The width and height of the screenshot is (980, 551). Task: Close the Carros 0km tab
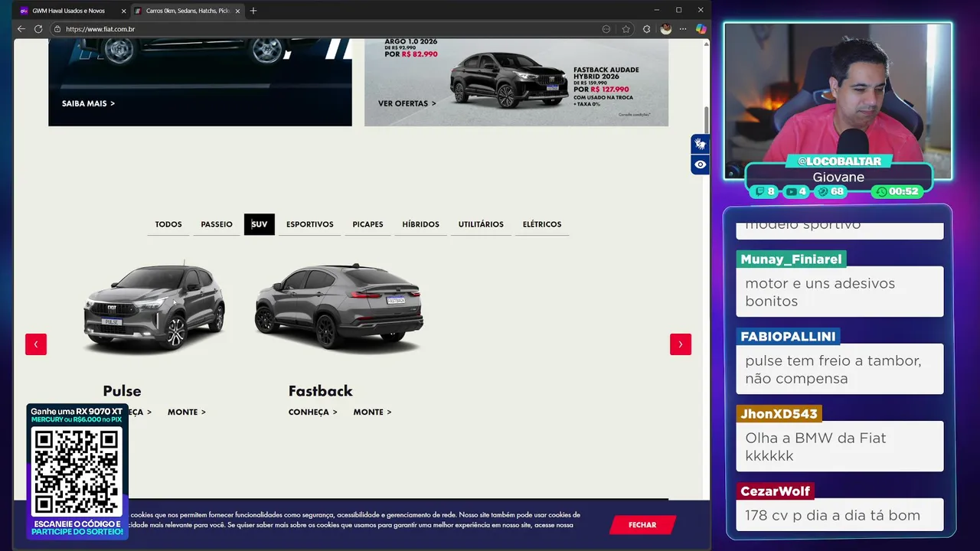237,11
